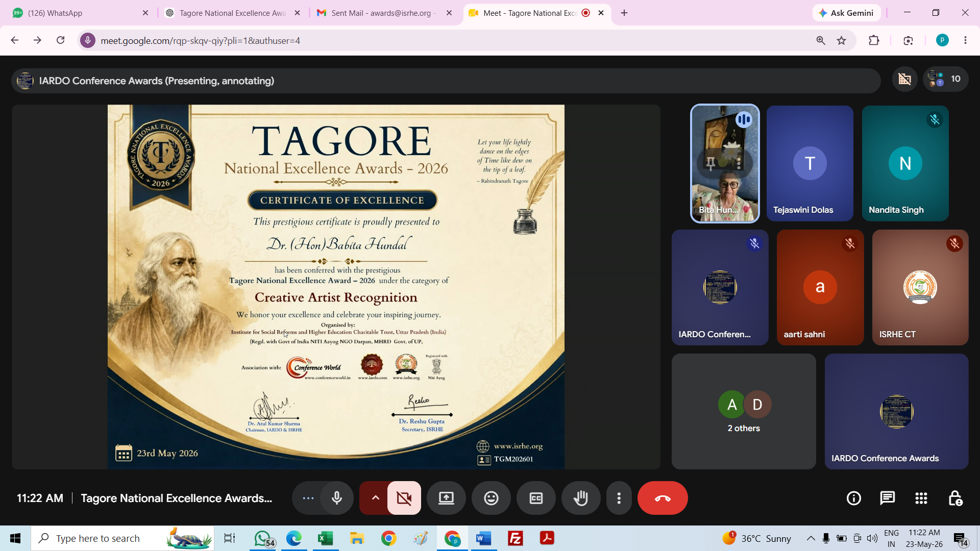
Task: Toggle the microphone in Meet controls
Action: pos(337,498)
